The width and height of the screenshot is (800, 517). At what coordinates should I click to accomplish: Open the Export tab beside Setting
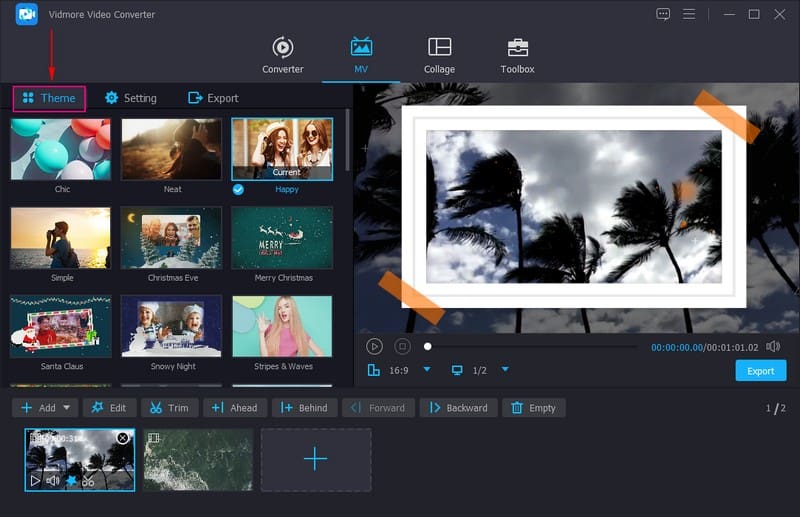pyautogui.click(x=213, y=98)
